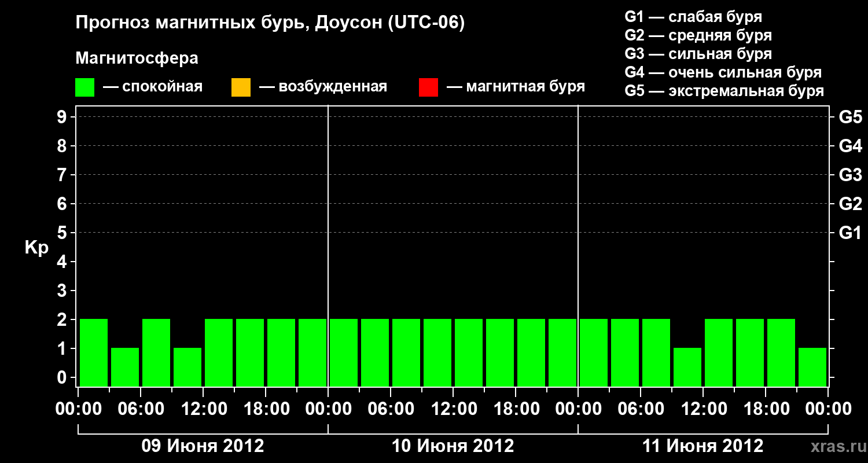This screenshot has height=463, width=868.
Task: Select the chart title 'Прогноз магнитных бурь, Доусон (UTC-06)'
Action: point(270,23)
